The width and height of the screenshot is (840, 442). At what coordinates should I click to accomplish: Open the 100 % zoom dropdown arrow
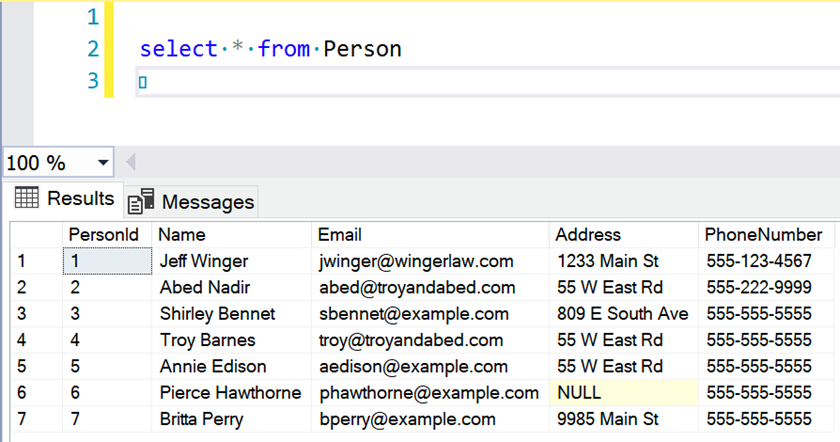(x=103, y=162)
